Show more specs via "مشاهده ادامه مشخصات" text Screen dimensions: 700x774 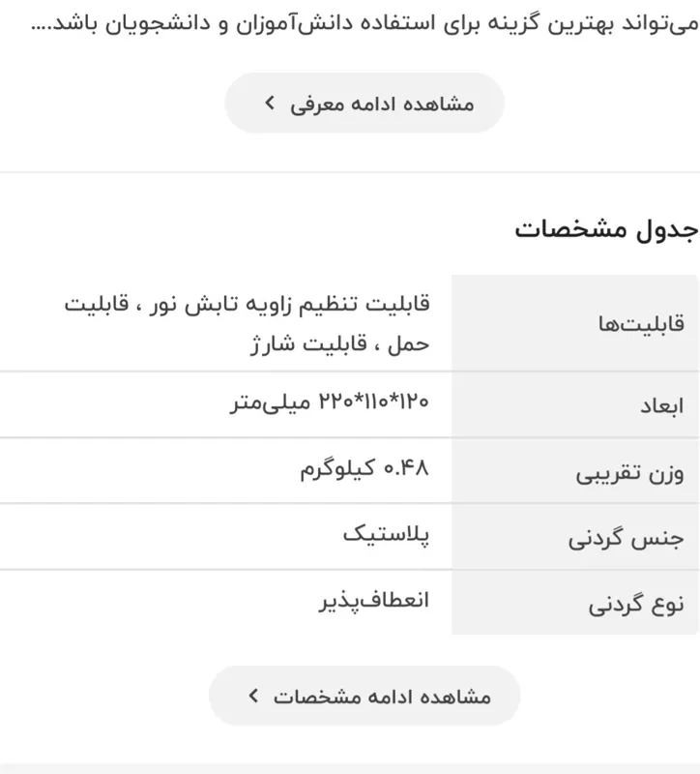[x=382, y=697]
